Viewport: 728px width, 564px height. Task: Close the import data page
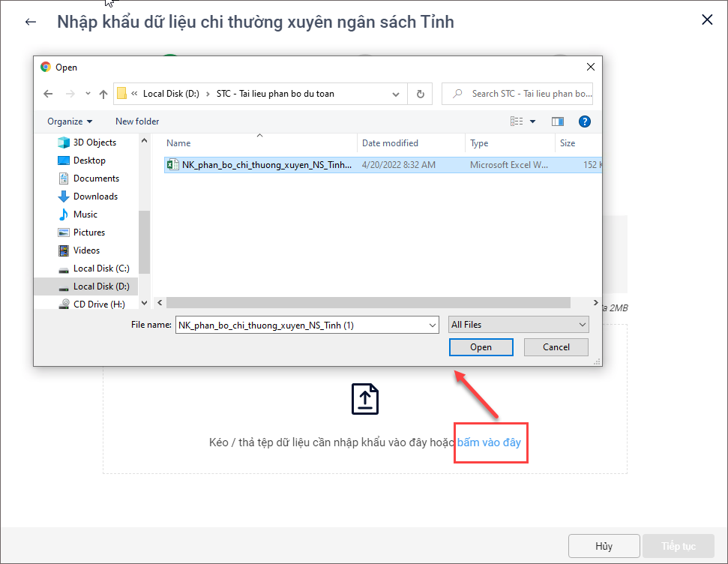pyautogui.click(x=706, y=20)
